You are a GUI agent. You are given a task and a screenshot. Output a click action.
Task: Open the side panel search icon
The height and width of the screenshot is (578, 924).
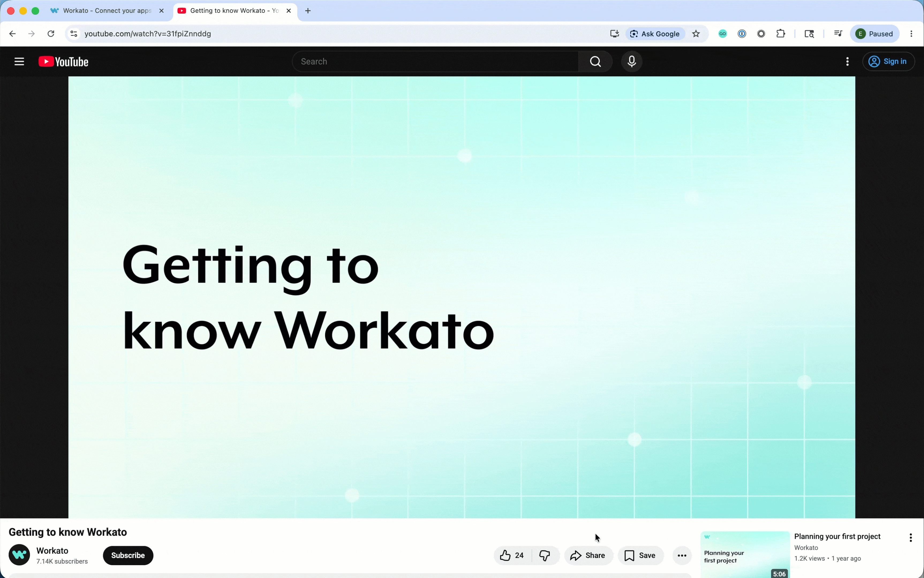click(x=809, y=34)
